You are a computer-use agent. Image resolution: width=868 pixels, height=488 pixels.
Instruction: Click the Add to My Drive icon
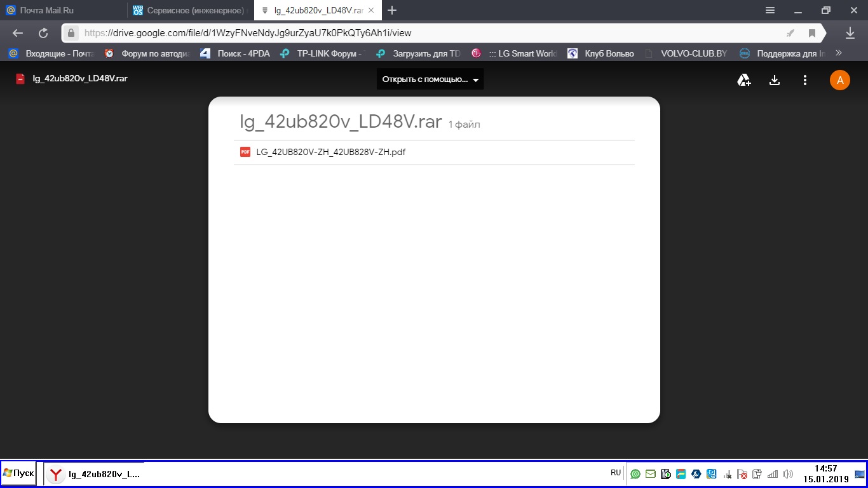point(743,80)
